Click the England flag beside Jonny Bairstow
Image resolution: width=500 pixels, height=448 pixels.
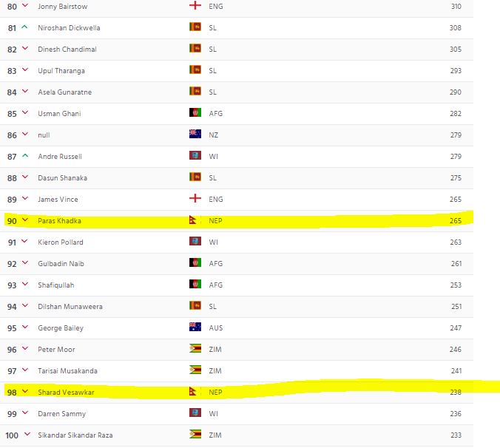click(195, 6)
